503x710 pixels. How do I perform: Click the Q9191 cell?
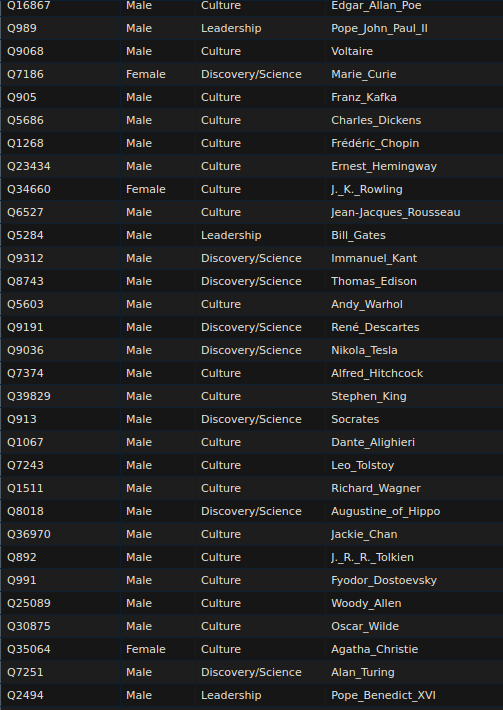61,327
